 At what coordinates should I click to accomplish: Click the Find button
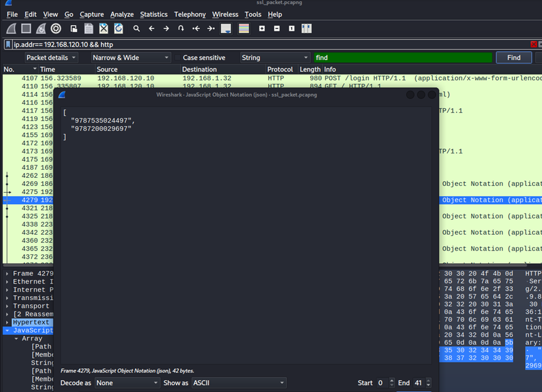click(514, 58)
